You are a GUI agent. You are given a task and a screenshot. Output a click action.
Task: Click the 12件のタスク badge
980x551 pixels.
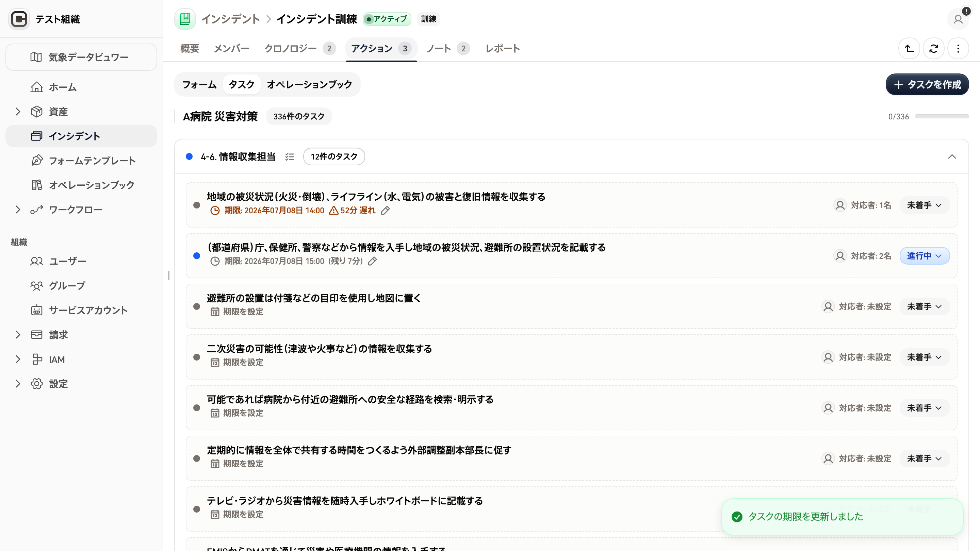[334, 157]
